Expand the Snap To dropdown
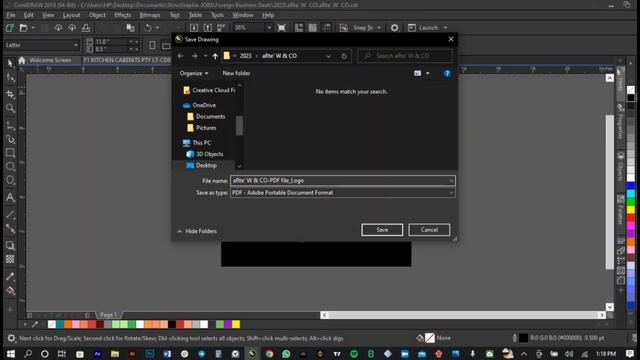The image size is (640, 360). click(x=379, y=28)
